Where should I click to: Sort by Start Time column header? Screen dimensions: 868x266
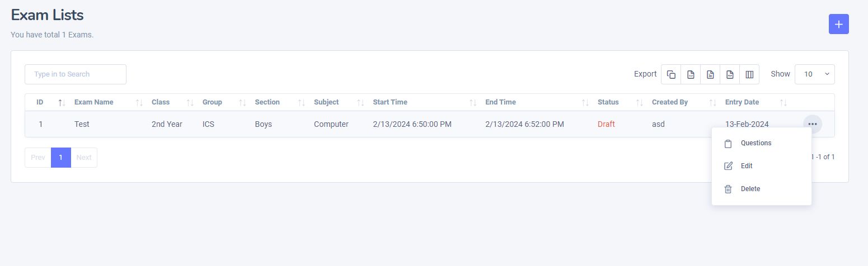(x=390, y=102)
